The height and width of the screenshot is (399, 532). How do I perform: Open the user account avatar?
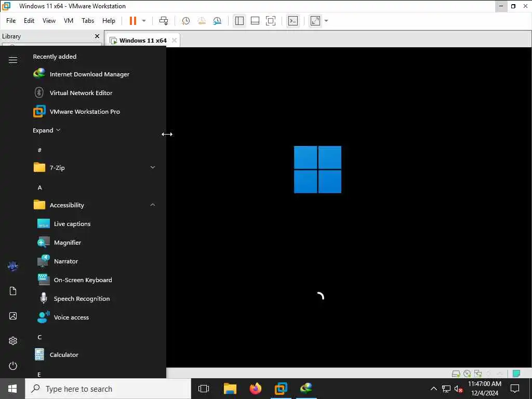pos(13,266)
